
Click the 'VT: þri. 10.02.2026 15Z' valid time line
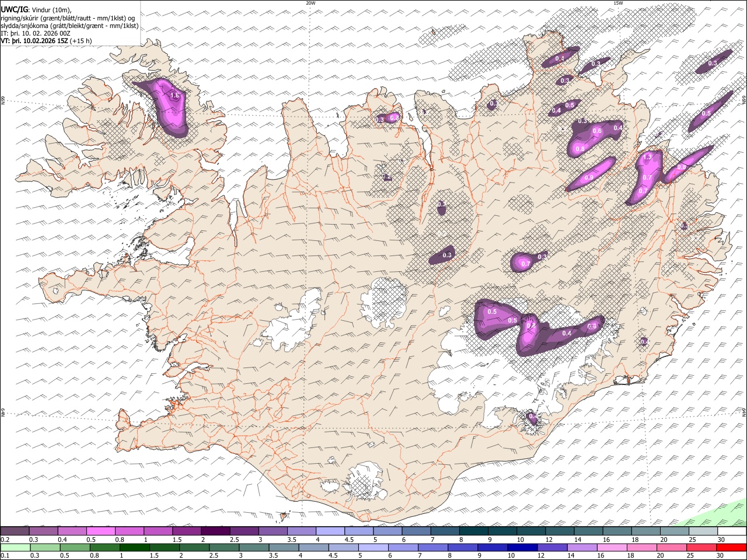[x=46, y=41]
